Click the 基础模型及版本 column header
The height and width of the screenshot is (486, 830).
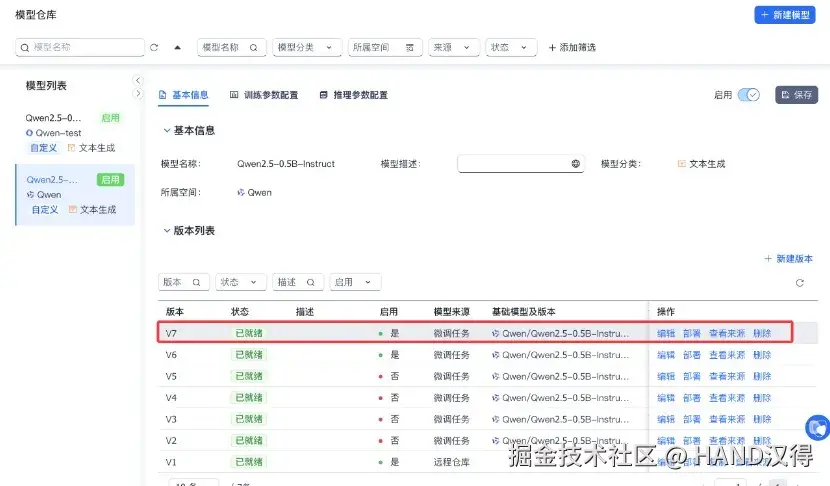tap(524, 312)
